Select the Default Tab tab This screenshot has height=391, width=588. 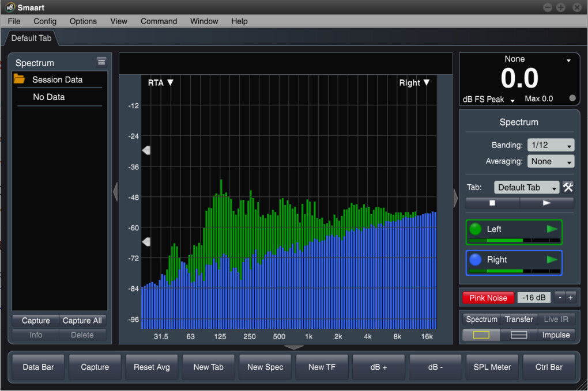(x=32, y=38)
